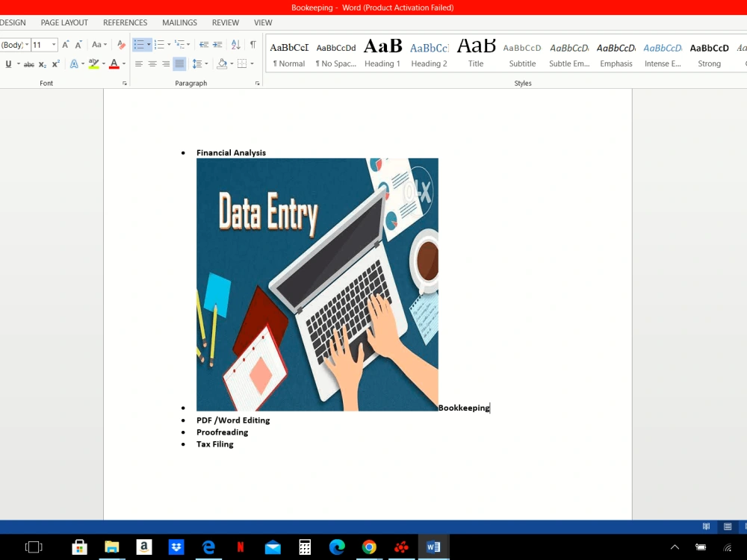This screenshot has width=747, height=560.
Task: Toggle Justify alignment
Action: pos(179,63)
